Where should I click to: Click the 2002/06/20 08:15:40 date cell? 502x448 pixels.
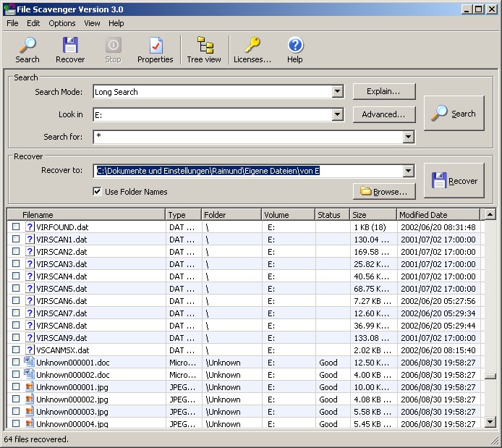tap(438, 350)
